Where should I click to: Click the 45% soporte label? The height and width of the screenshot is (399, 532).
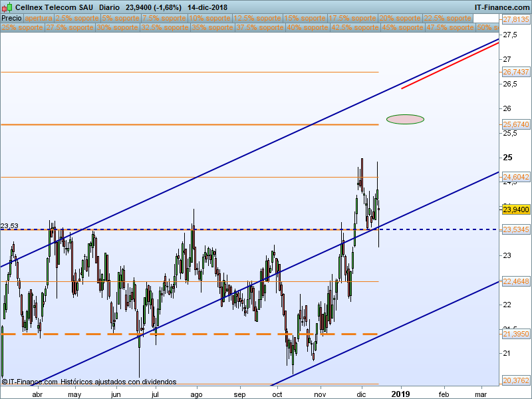coord(402,27)
